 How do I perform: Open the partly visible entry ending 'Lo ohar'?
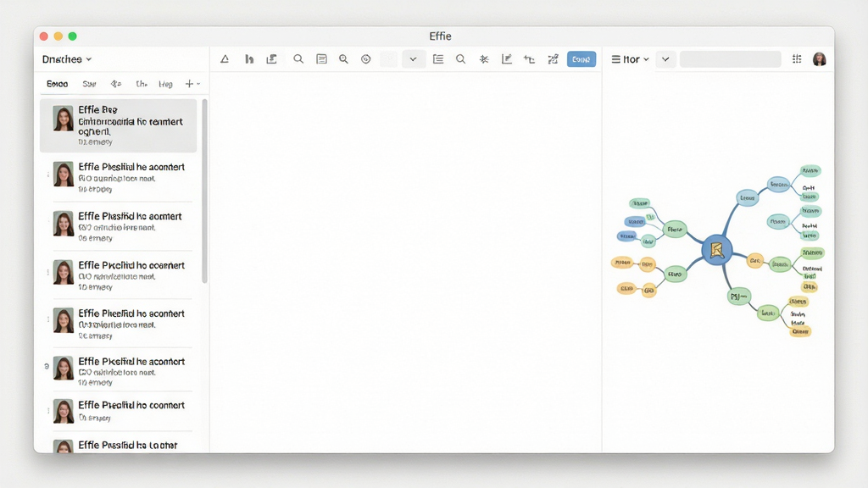pyautogui.click(x=122, y=446)
